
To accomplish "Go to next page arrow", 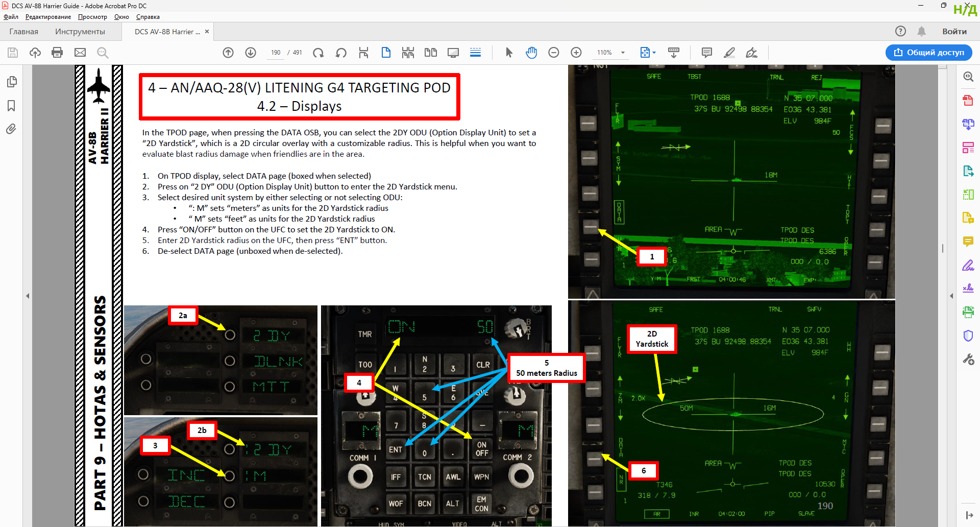I will [251, 53].
